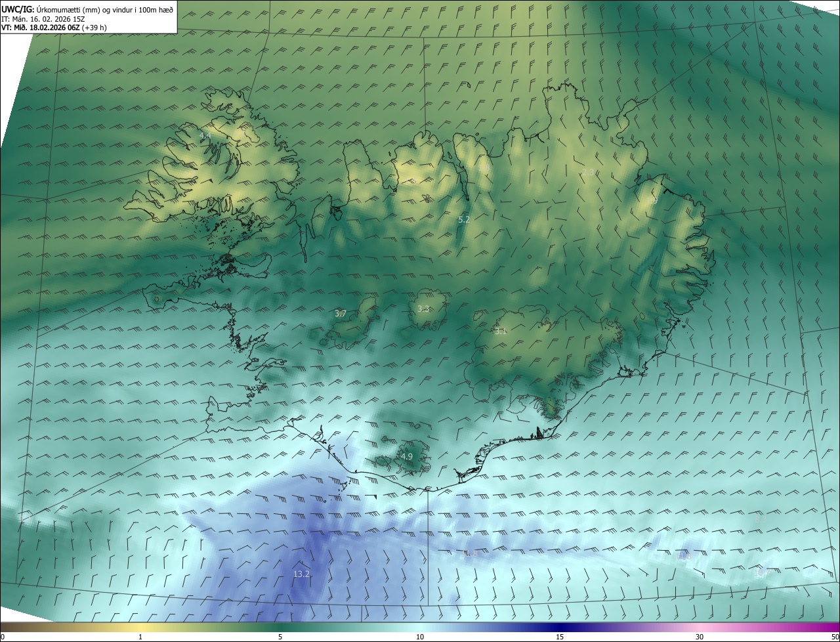
Task: Click the precipitation value 3.3 on the map
Action: pyautogui.click(x=423, y=309)
